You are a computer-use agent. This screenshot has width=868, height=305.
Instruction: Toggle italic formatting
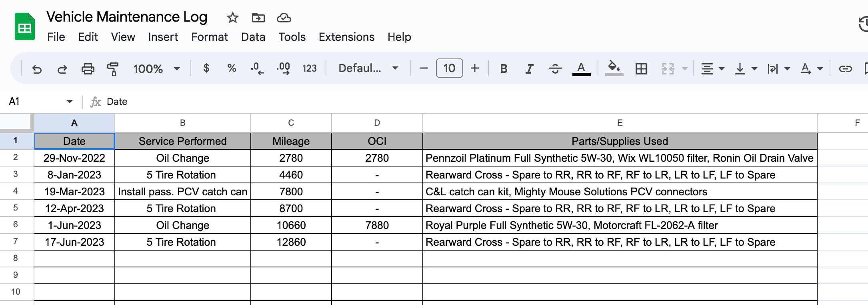pyautogui.click(x=529, y=69)
